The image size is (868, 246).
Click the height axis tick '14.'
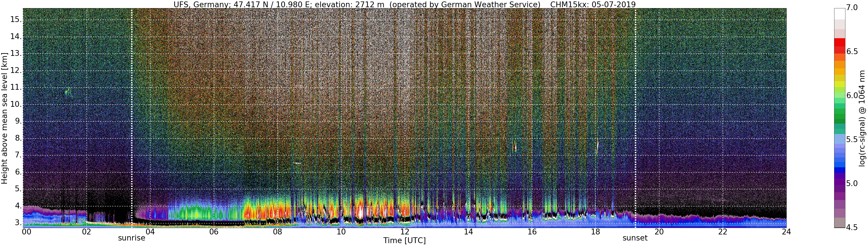(16, 37)
